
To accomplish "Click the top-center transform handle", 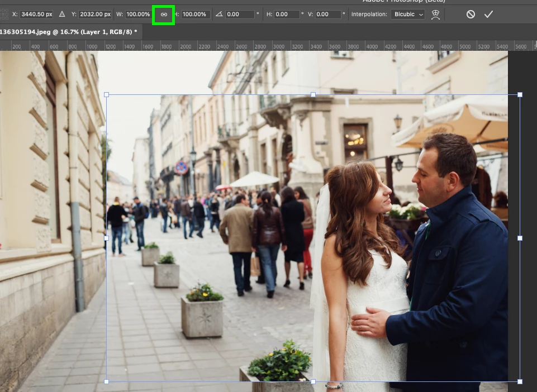I will [x=313, y=94].
